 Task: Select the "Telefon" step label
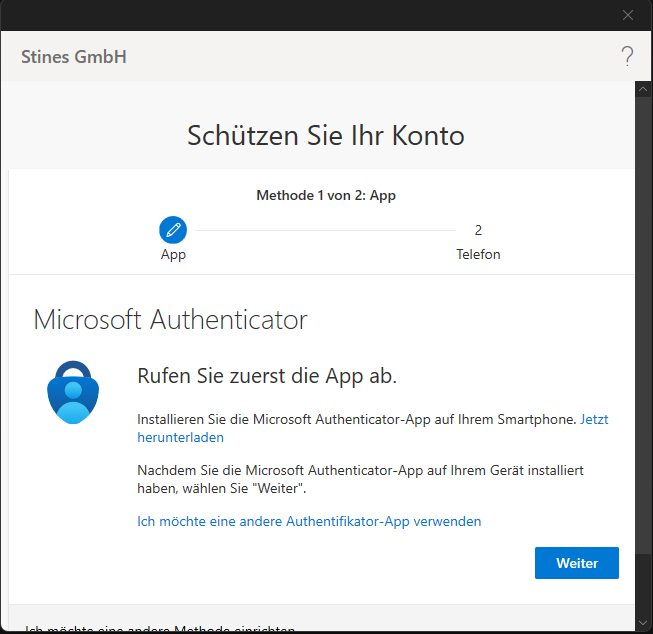(478, 254)
